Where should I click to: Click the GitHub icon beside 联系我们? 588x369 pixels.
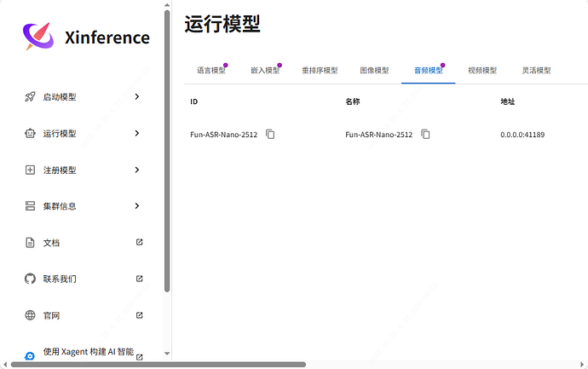click(30, 279)
